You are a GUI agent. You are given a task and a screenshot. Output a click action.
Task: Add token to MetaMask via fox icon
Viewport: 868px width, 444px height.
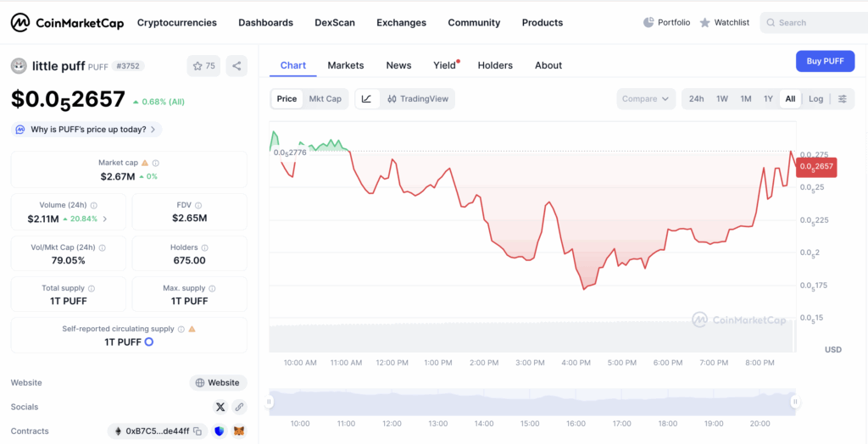click(239, 431)
